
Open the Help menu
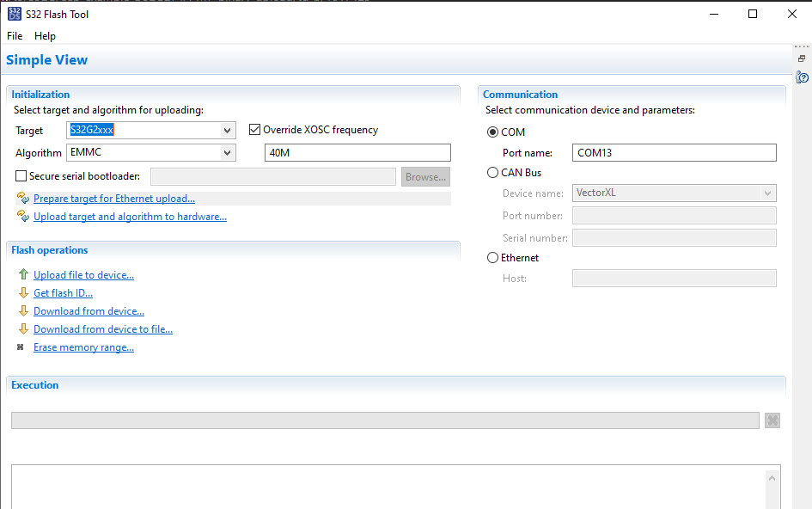45,36
